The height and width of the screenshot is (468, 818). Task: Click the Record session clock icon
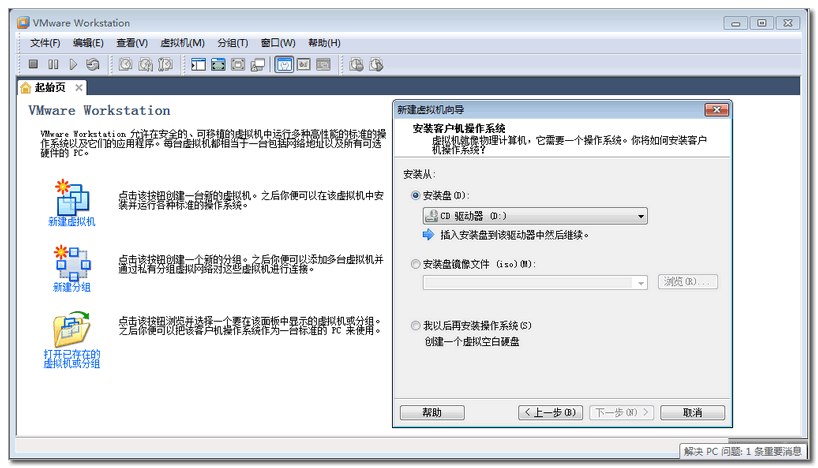click(356, 65)
